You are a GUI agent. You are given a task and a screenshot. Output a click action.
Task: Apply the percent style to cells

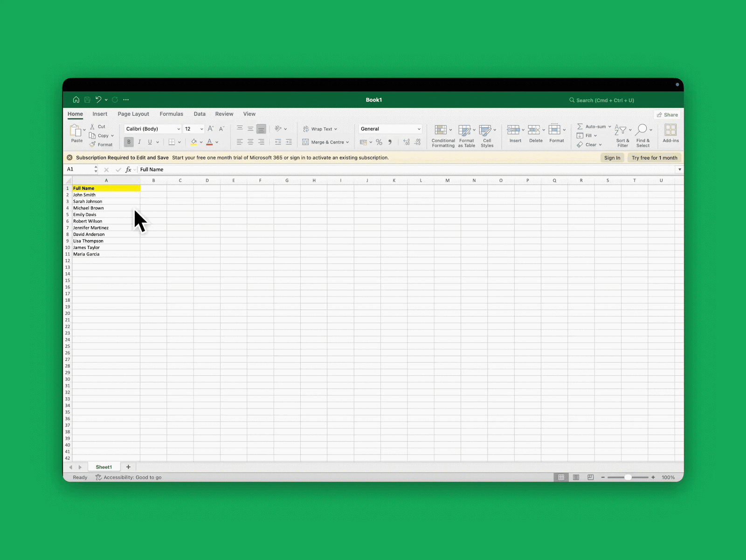click(x=379, y=142)
